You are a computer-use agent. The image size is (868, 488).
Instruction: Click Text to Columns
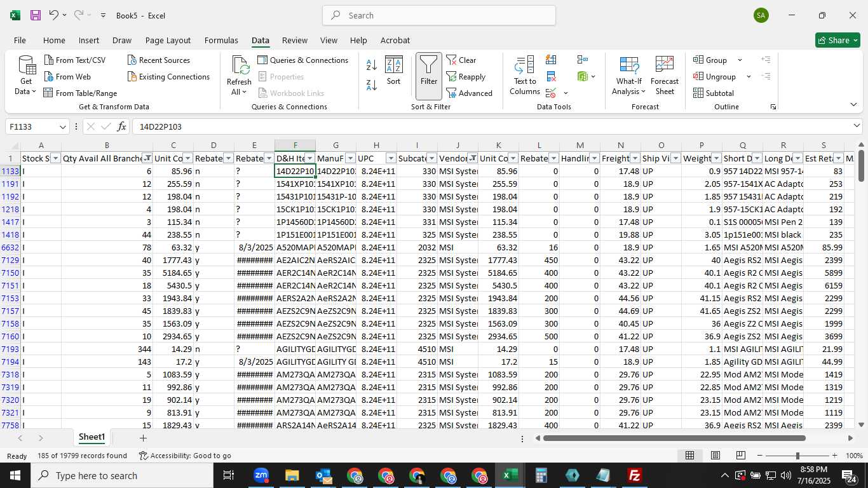point(525,76)
